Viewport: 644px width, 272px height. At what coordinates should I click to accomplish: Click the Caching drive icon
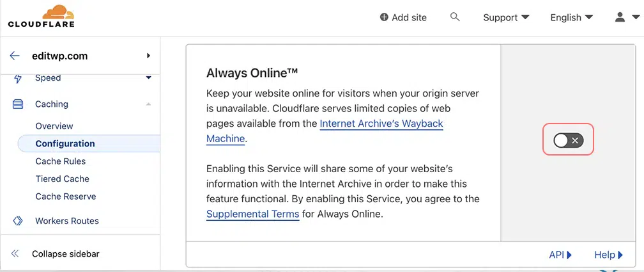coord(18,104)
